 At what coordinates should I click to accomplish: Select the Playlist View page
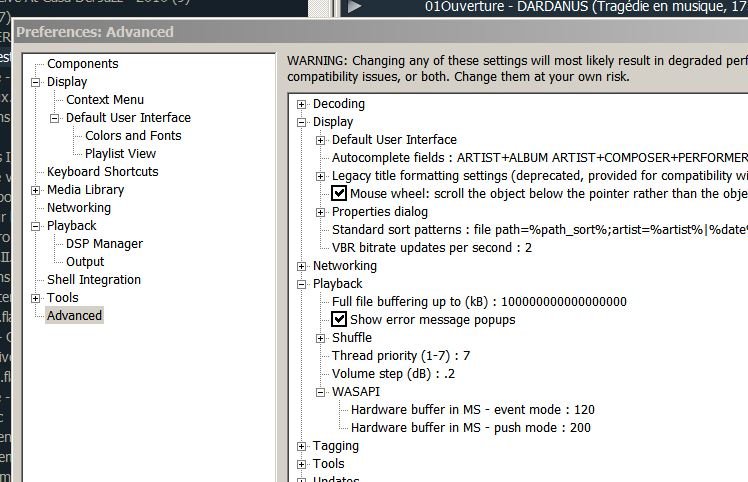(120, 154)
